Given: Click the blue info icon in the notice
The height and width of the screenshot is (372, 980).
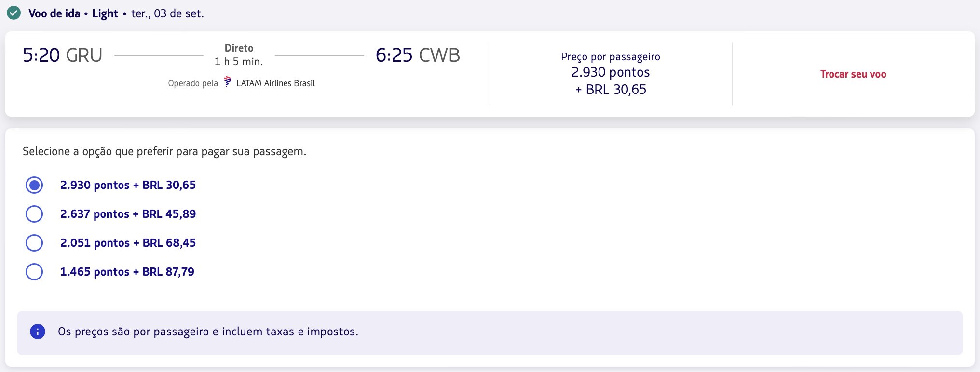Looking at the screenshot, I should 38,332.
